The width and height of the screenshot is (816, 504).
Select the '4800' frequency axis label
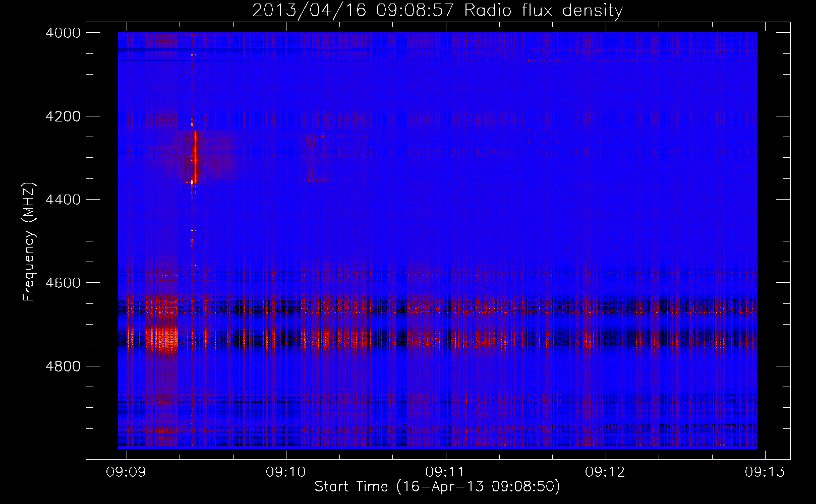(63, 366)
